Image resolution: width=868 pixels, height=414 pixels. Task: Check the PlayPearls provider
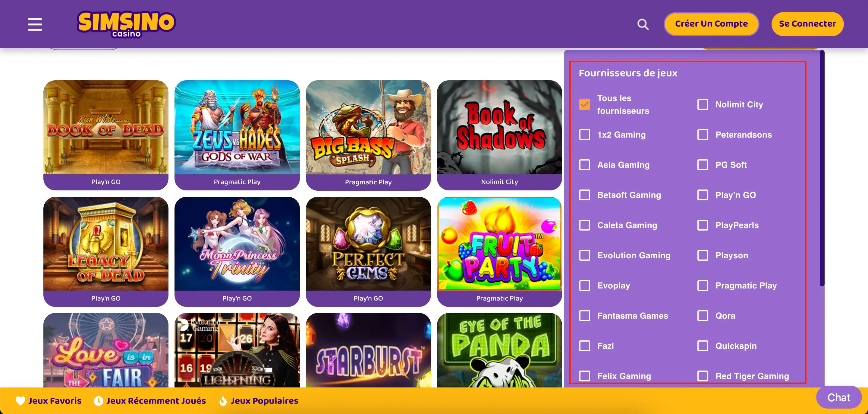pyautogui.click(x=703, y=225)
